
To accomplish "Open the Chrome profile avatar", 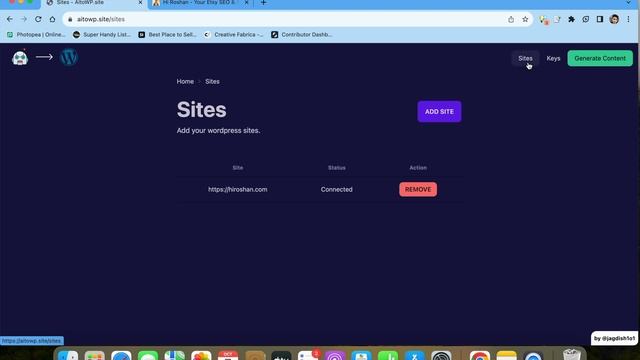I will (x=614, y=19).
